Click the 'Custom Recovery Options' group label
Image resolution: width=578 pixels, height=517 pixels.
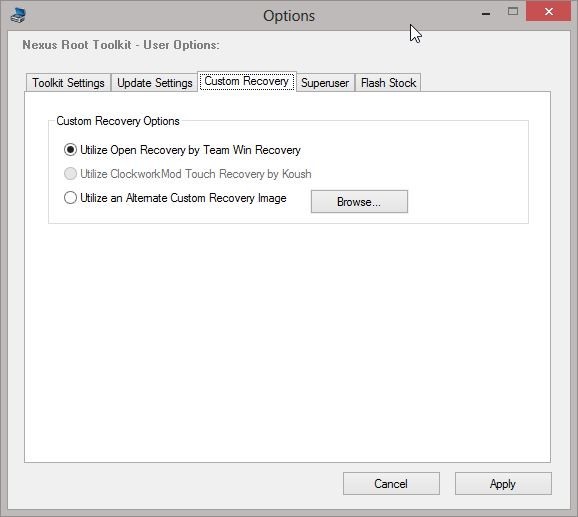tap(118, 121)
